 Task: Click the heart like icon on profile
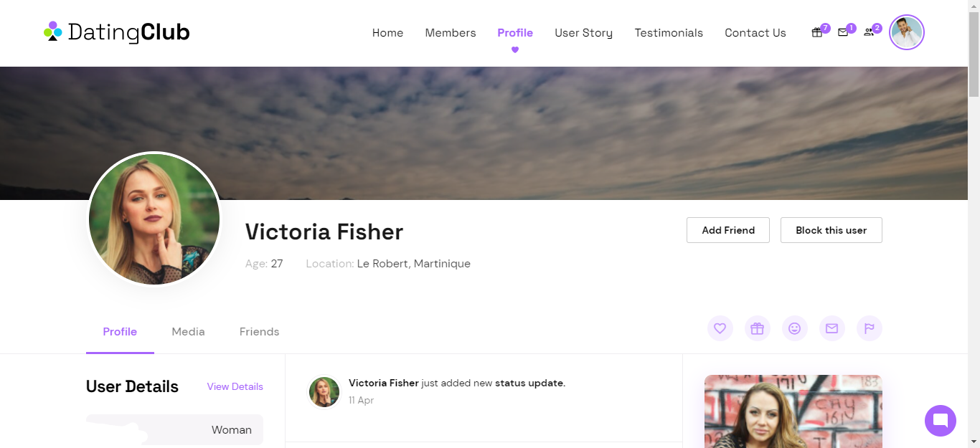click(720, 328)
